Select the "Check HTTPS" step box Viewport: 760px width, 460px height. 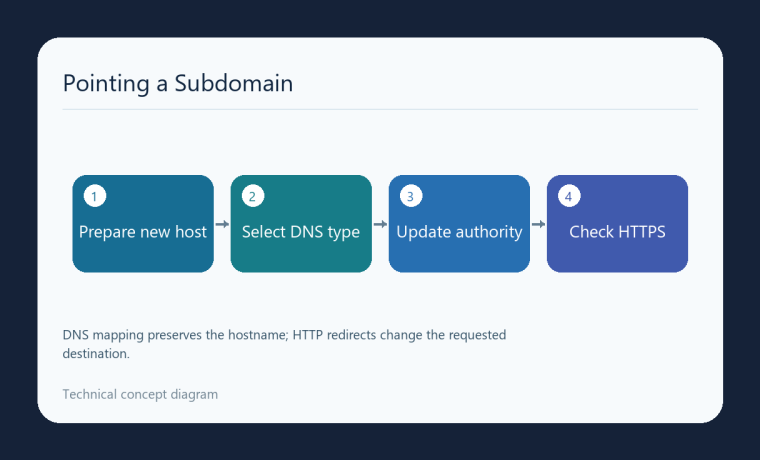click(617, 224)
